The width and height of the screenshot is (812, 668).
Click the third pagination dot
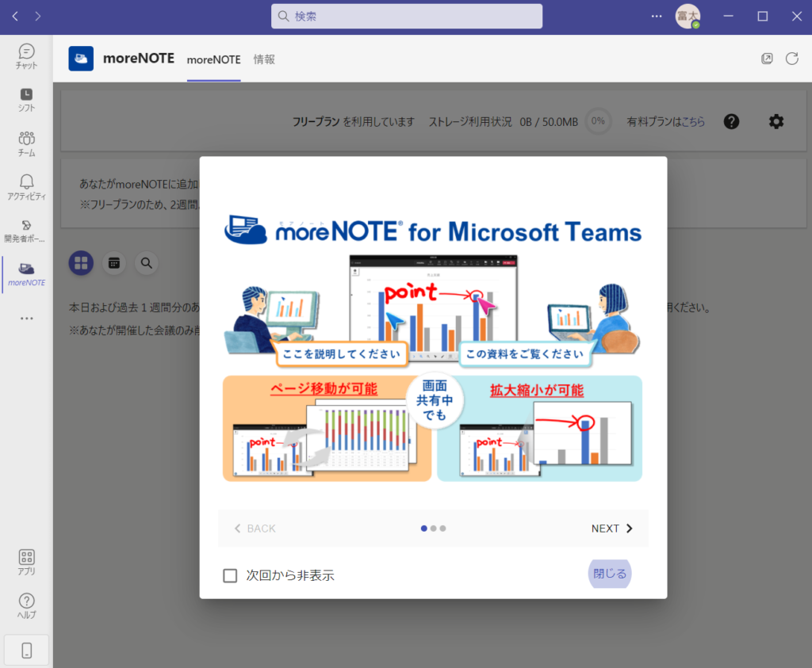point(442,529)
